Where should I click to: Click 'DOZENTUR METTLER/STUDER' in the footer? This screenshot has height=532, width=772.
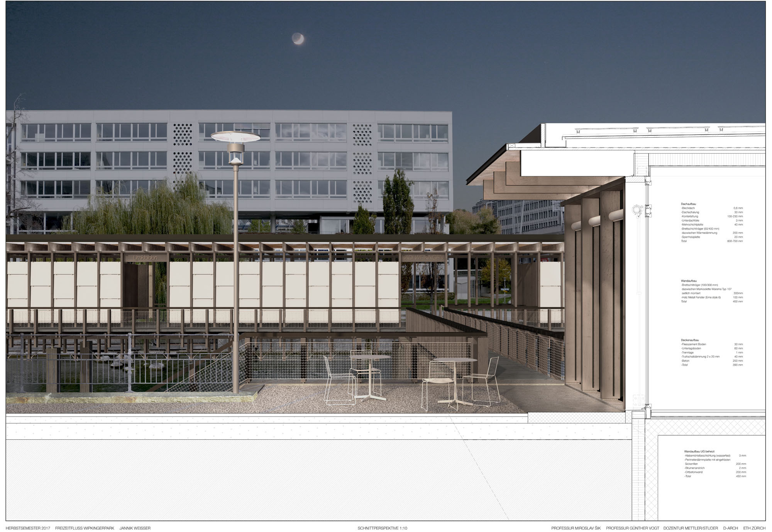[691, 528]
